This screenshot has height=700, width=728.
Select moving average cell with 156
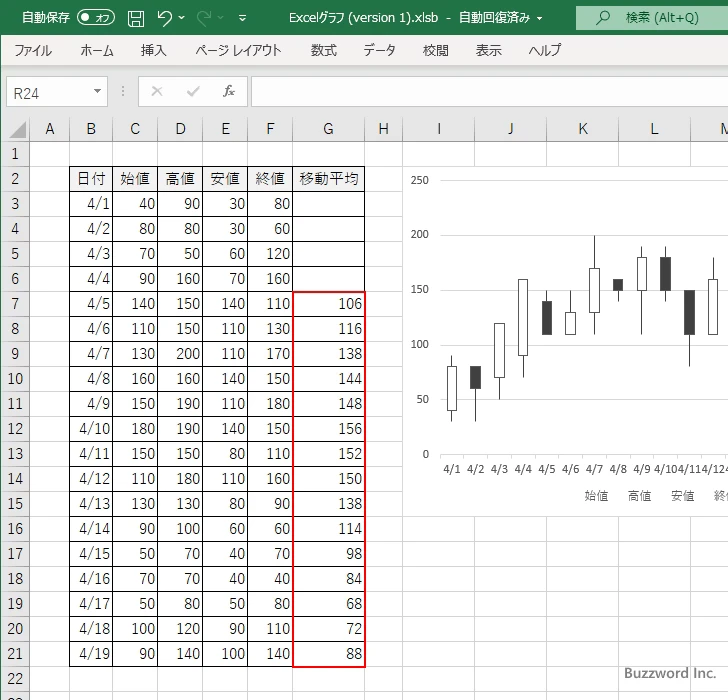coord(328,429)
